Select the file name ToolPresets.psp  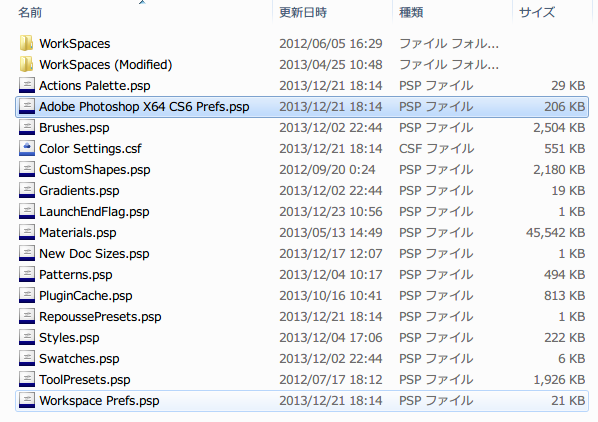85,379
